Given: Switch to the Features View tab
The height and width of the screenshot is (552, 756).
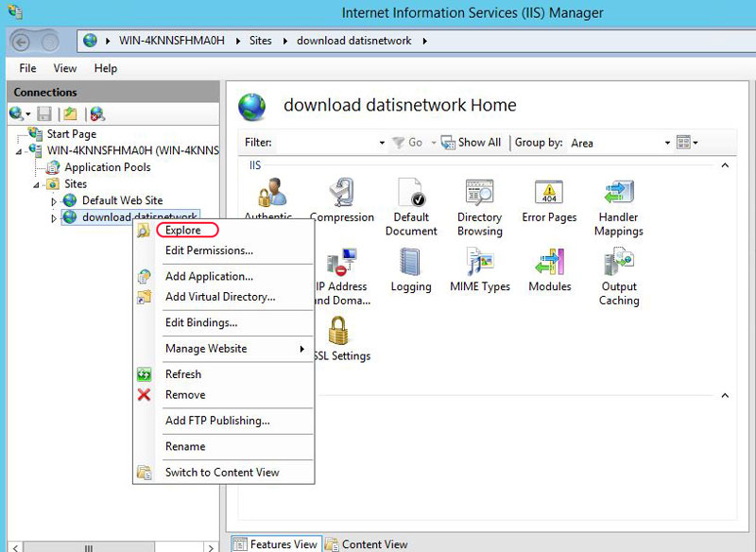Looking at the screenshot, I should 276,544.
